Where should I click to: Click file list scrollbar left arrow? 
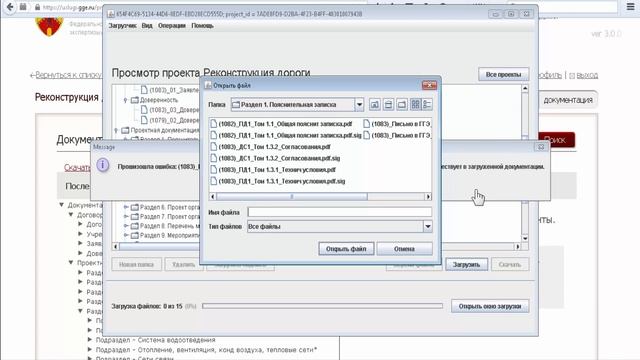click(213, 197)
